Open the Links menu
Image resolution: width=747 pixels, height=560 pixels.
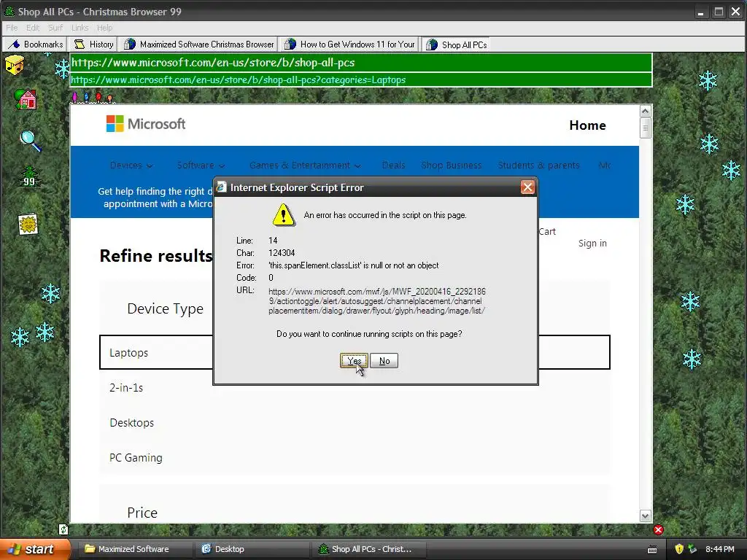coord(80,28)
